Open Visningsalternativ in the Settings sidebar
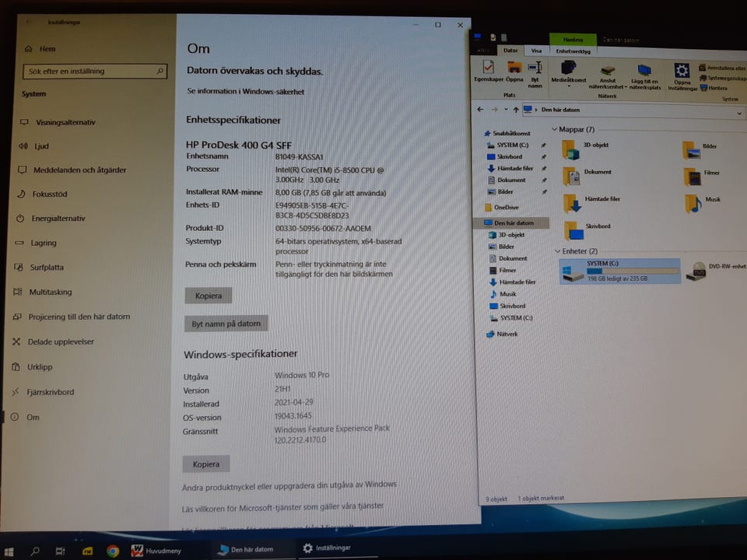747x560 pixels. pyautogui.click(x=65, y=122)
